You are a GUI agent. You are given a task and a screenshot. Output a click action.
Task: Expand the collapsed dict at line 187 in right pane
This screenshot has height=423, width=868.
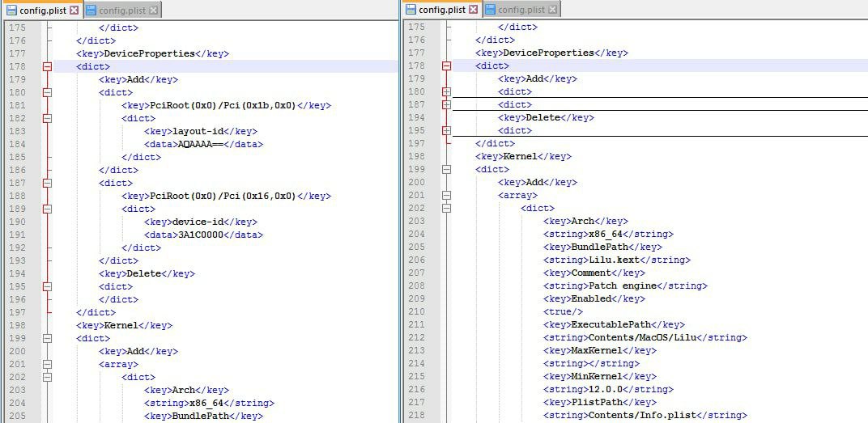447,104
